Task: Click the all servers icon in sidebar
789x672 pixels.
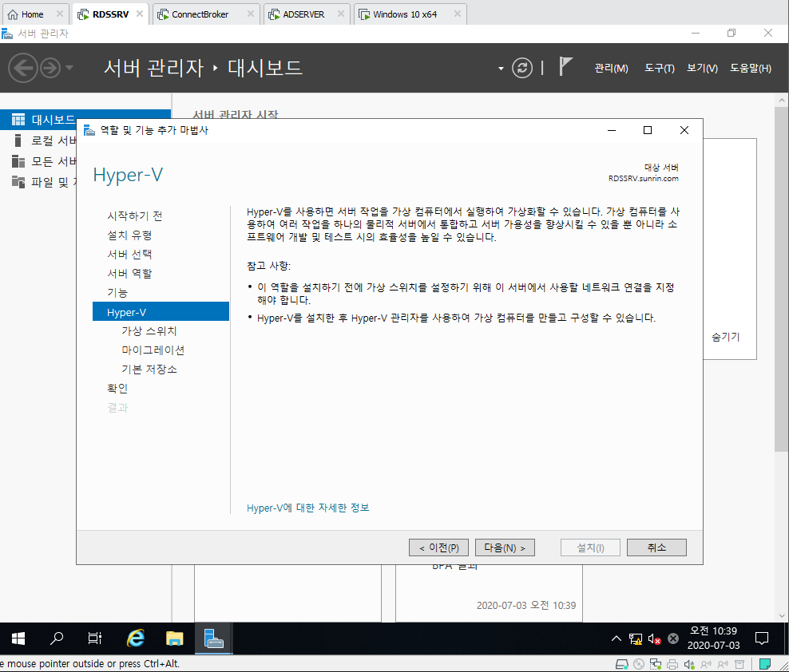Action: [x=18, y=161]
